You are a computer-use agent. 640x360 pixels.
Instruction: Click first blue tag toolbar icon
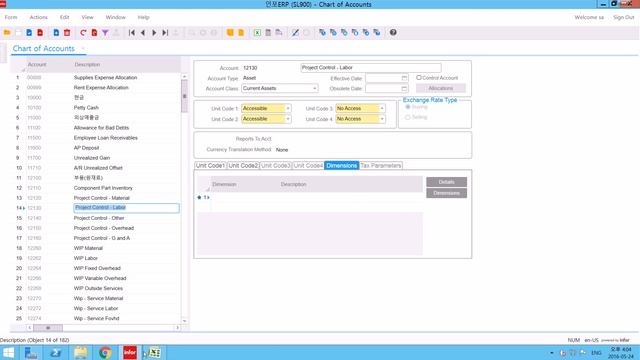(322, 33)
